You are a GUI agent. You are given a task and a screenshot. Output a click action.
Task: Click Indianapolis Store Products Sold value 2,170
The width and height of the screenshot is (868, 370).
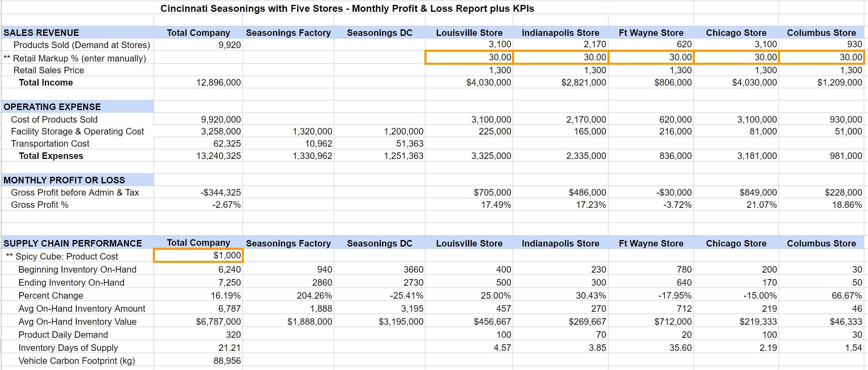595,44
